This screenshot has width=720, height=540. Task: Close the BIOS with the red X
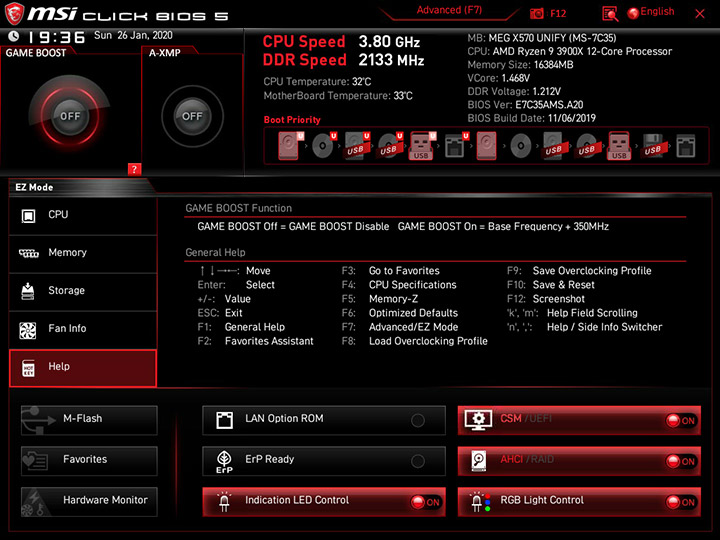[x=700, y=14]
